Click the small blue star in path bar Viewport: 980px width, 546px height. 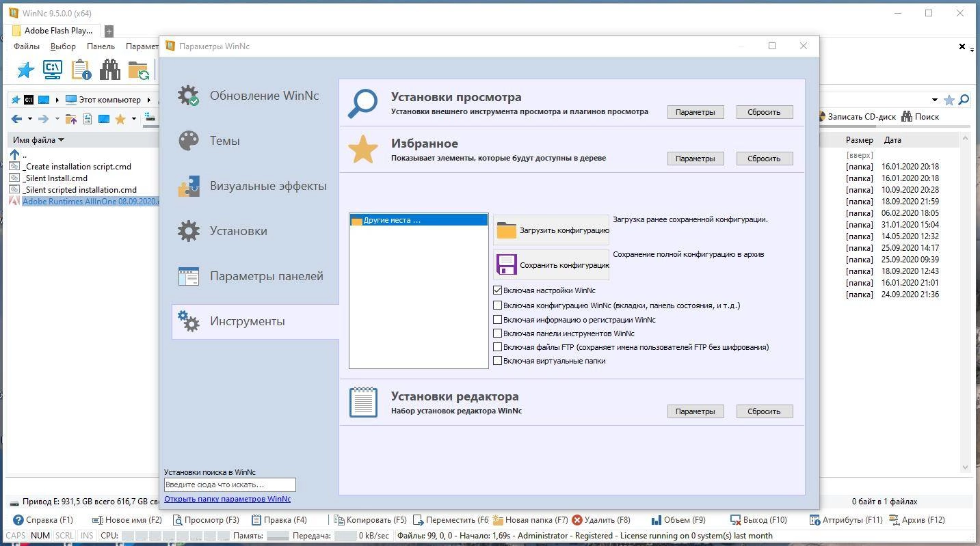click(16, 100)
